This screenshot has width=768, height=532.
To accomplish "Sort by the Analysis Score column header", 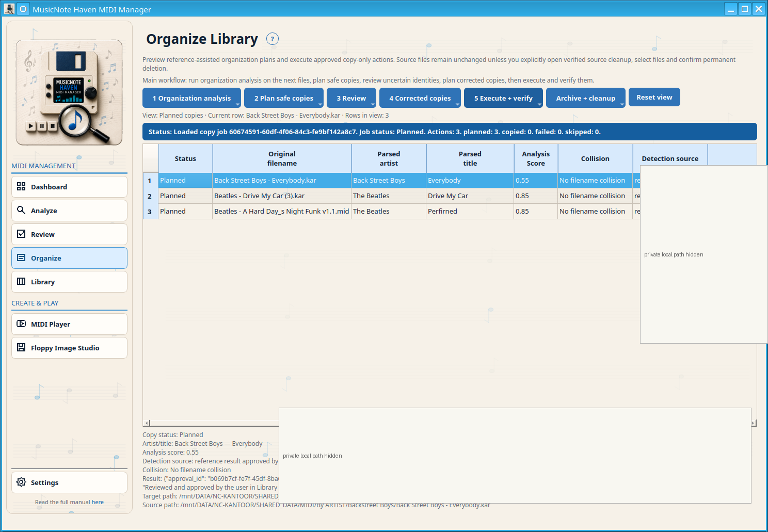I will 536,158.
